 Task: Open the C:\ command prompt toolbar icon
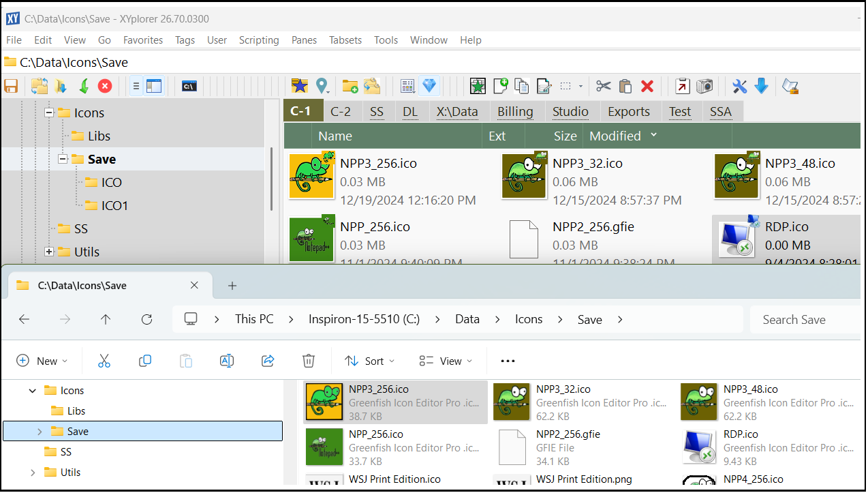click(189, 86)
